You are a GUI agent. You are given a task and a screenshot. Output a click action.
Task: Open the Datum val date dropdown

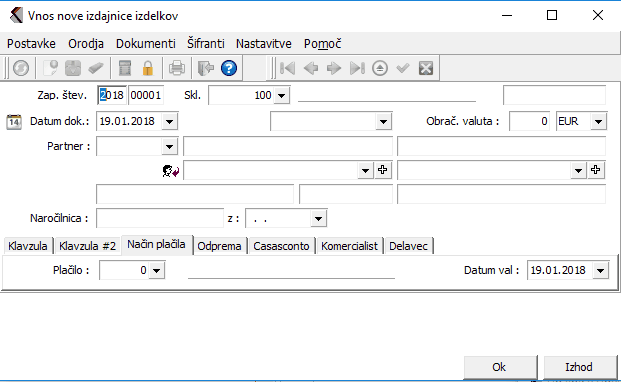[x=600, y=270]
